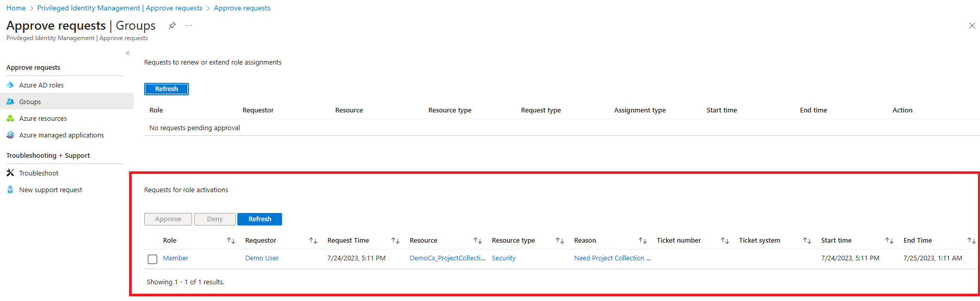This screenshot has height=301, width=980.
Task: Open Privileged Identity Management breadcrumb
Action: tap(120, 8)
